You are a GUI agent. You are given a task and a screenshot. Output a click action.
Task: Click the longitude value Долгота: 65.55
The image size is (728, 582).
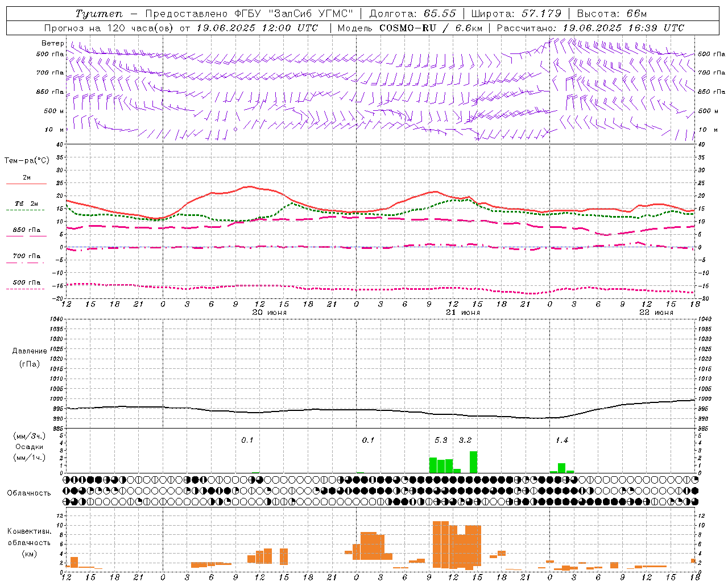pos(412,14)
